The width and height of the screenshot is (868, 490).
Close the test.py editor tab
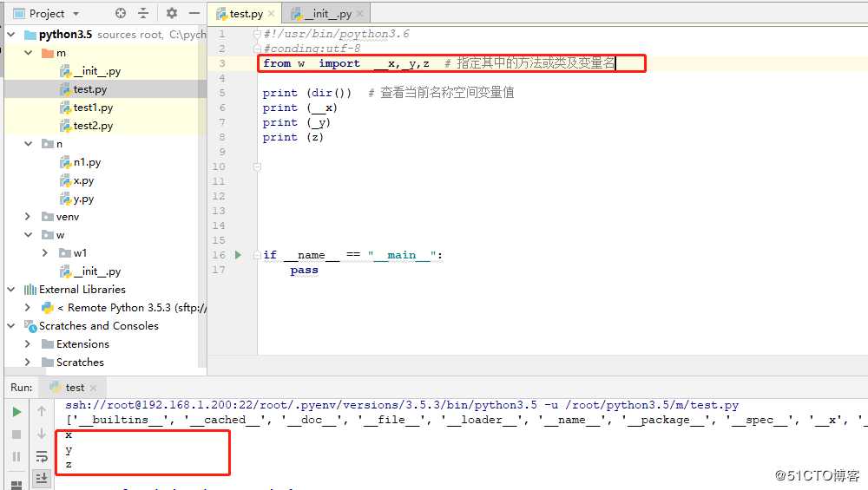pos(271,13)
